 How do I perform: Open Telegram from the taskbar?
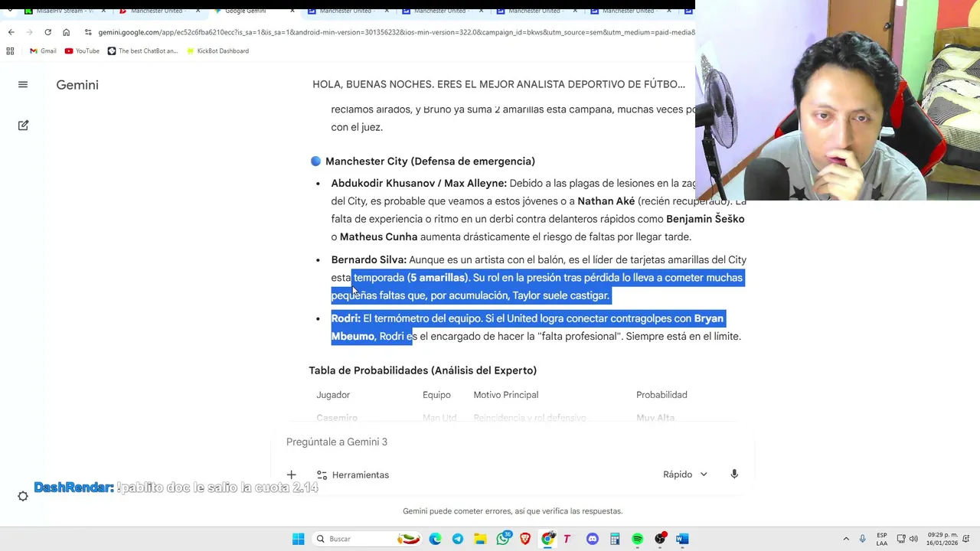458,539
